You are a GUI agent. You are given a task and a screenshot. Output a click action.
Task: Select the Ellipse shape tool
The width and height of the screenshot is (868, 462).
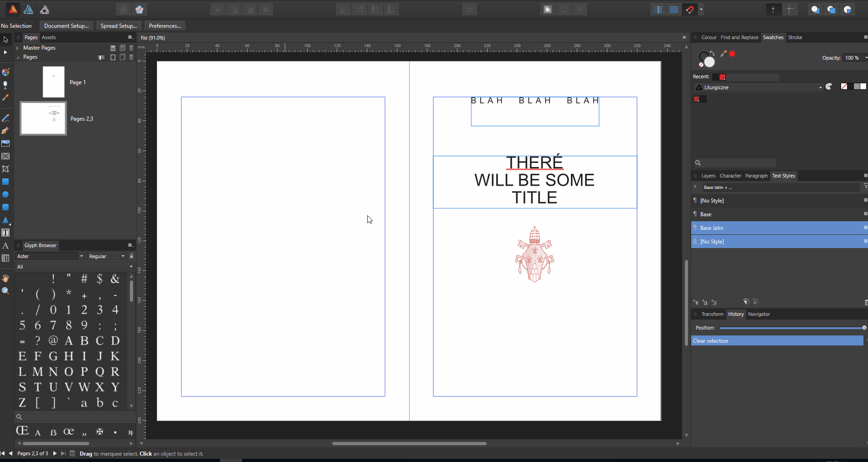point(5,194)
